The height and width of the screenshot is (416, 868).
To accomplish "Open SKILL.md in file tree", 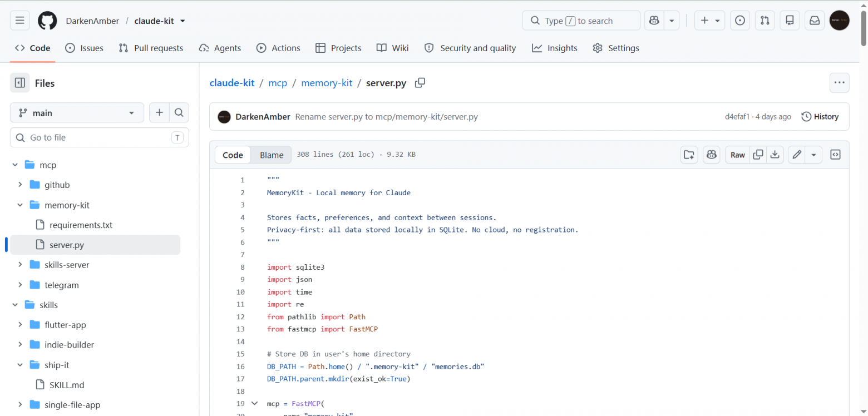I will pyautogui.click(x=67, y=385).
